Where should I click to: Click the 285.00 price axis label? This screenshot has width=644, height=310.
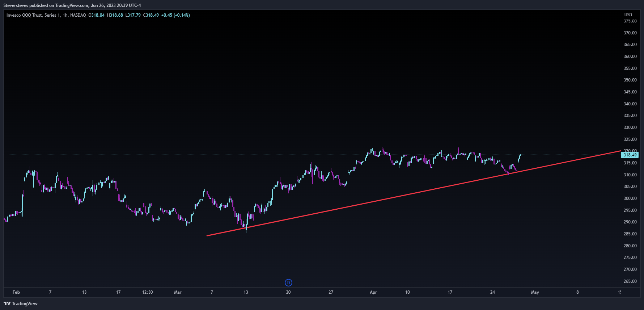pos(630,234)
